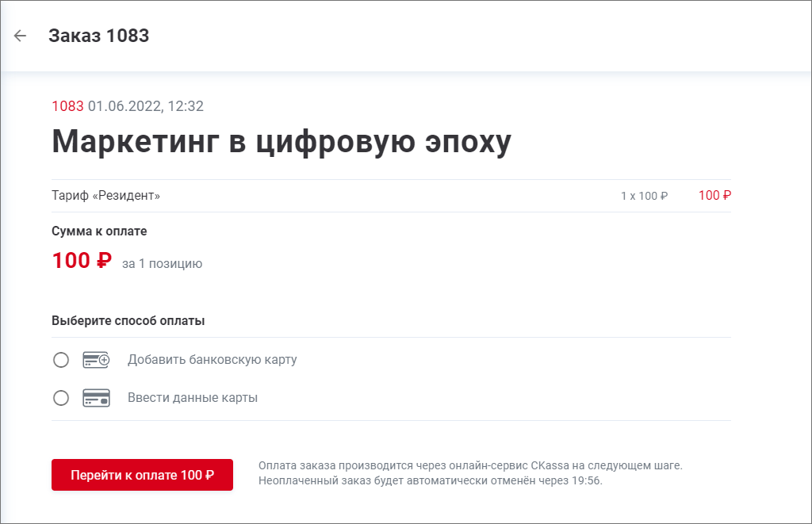Image resolution: width=812 pixels, height=524 pixels.
Task: Click the page header title Заказ 1083
Action: pyautogui.click(x=98, y=36)
